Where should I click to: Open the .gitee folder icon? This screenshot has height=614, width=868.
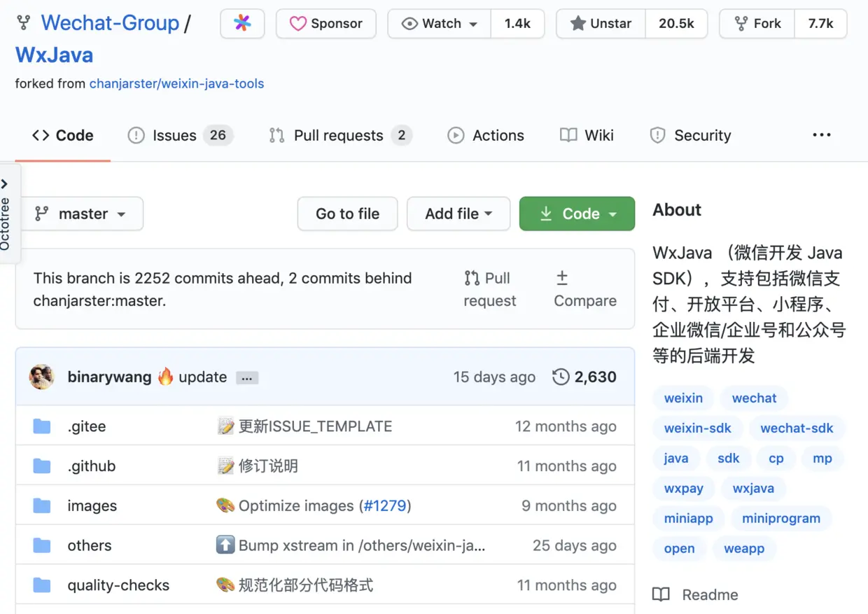coord(42,426)
